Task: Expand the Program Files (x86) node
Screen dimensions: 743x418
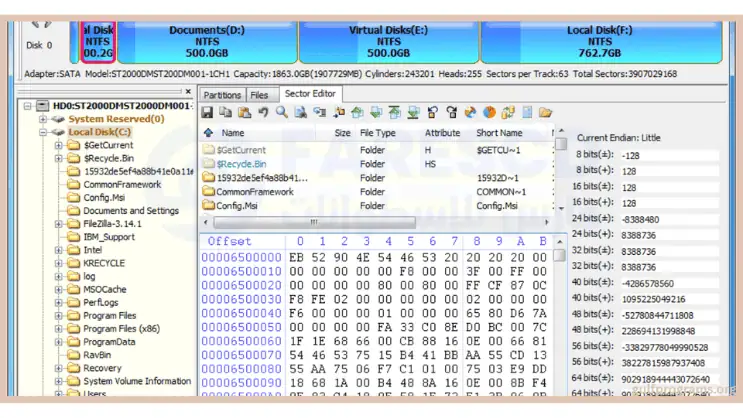Action: [x=58, y=328]
